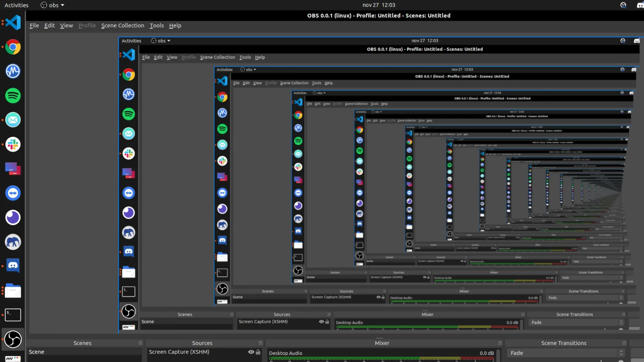Click the Desktop Audio volume meter
Image resolution: width=644 pixels, height=362 pixels.
tap(382, 359)
